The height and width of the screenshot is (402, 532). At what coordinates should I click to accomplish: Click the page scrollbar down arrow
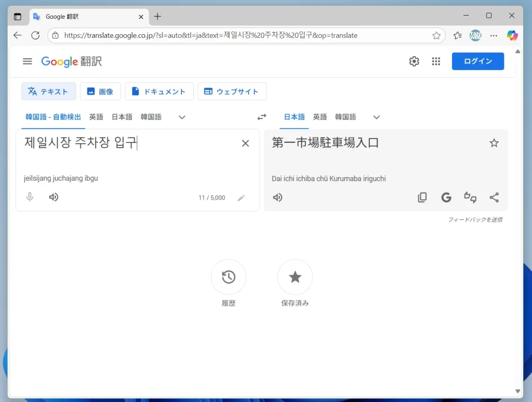[517, 391]
